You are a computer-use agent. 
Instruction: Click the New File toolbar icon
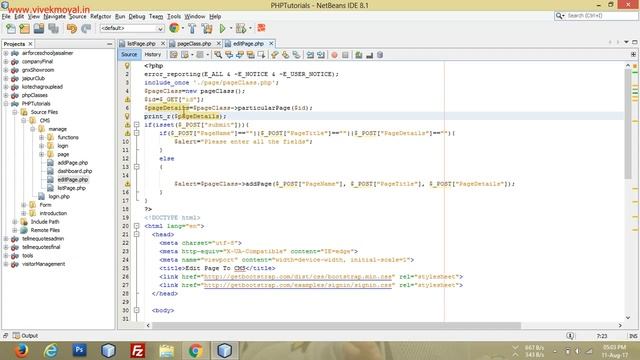pyautogui.click(x=11, y=28)
